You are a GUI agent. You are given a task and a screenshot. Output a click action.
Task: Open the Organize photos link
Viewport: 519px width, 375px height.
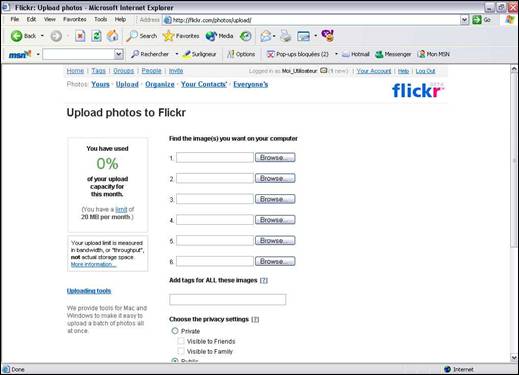(x=160, y=84)
